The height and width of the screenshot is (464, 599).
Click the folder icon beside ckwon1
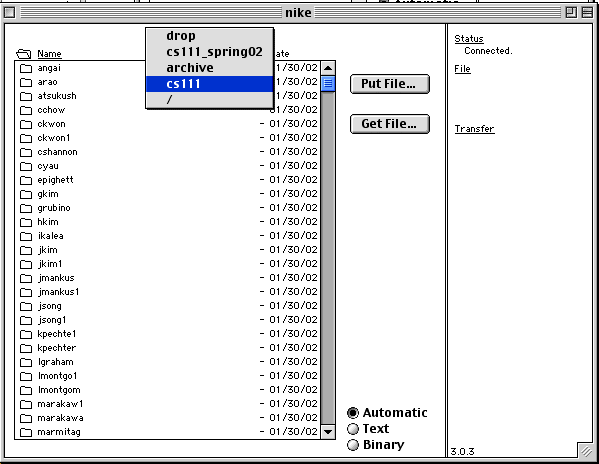(x=26, y=138)
